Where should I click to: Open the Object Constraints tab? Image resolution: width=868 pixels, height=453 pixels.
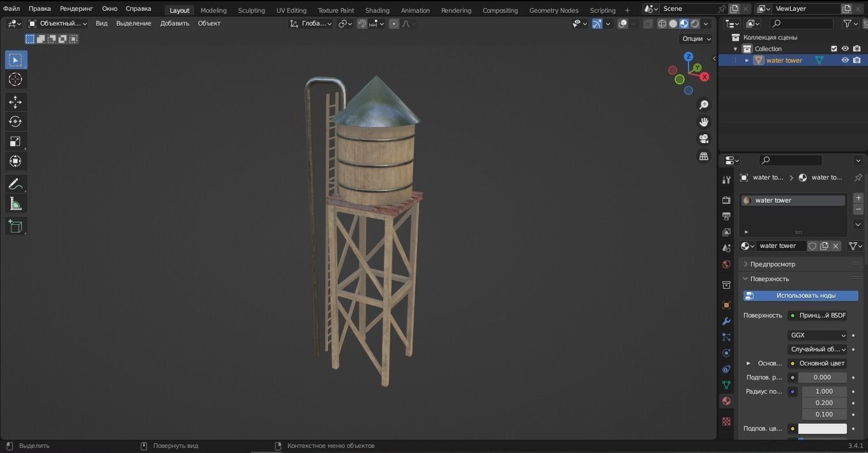point(726,369)
